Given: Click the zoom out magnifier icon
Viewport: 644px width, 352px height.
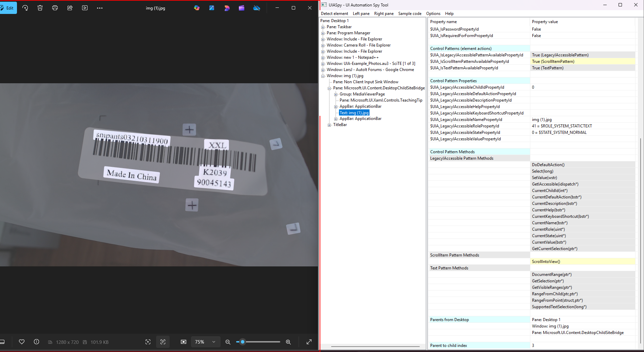Looking at the screenshot, I should [x=228, y=342].
